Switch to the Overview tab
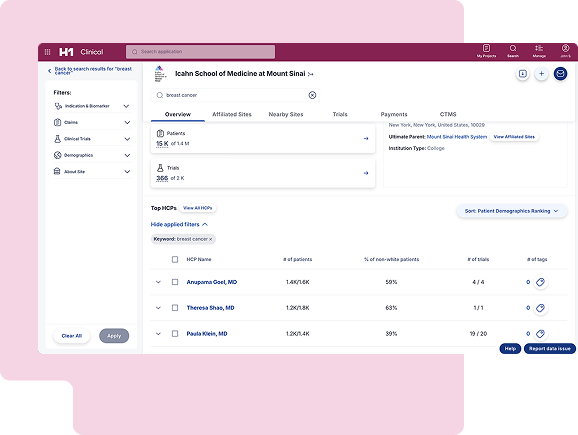The width and height of the screenshot is (578, 435). pyautogui.click(x=178, y=114)
